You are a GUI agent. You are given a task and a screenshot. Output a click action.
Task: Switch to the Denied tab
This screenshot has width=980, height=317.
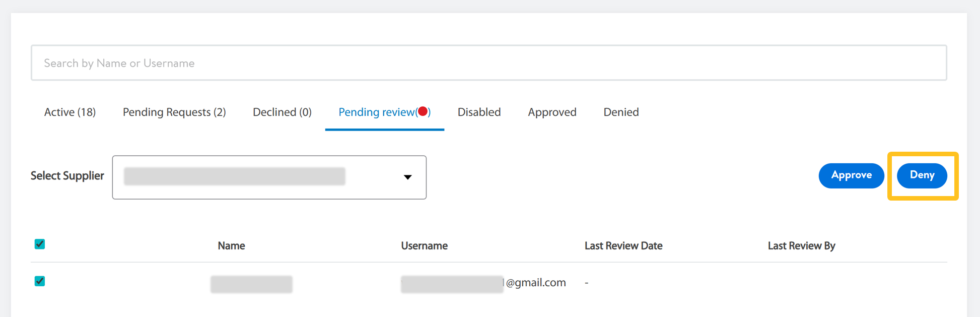(x=621, y=112)
